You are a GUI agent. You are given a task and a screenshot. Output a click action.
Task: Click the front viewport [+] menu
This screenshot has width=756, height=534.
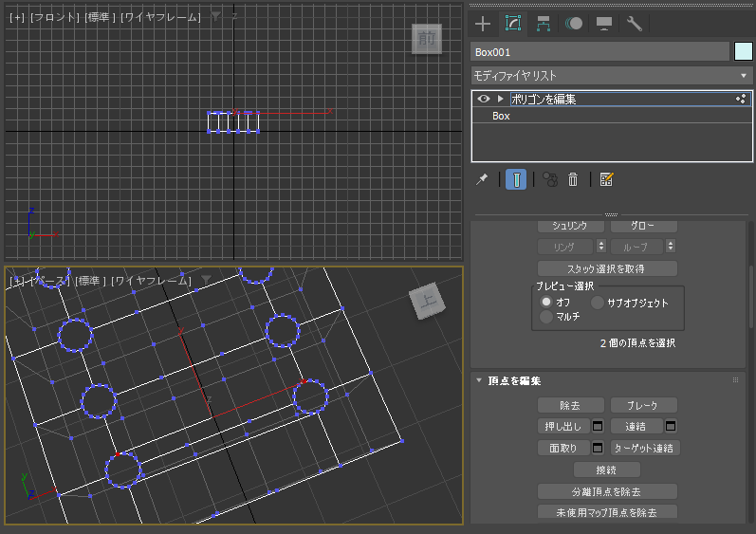(x=16, y=17)
